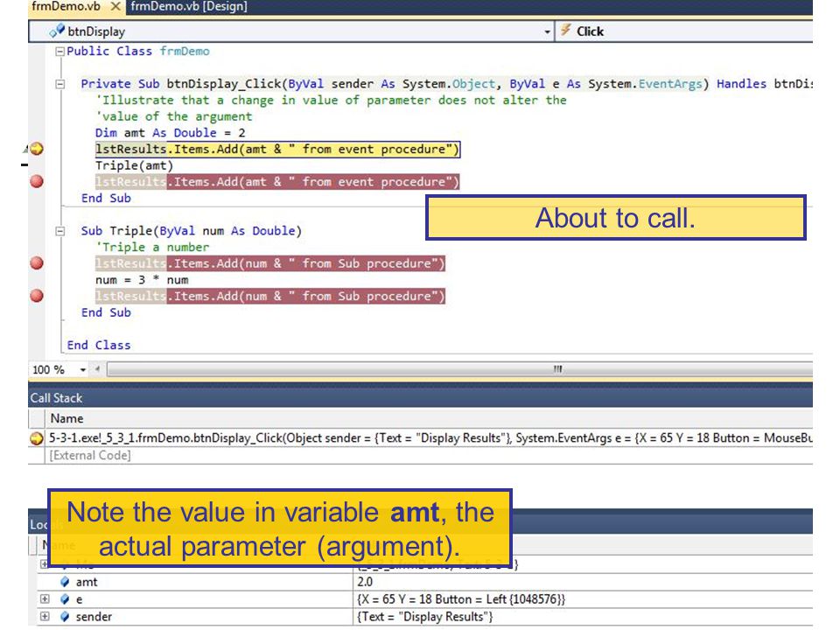Click the sender variable icon in Locals
The image size is (840, 630).
point(65,617)
